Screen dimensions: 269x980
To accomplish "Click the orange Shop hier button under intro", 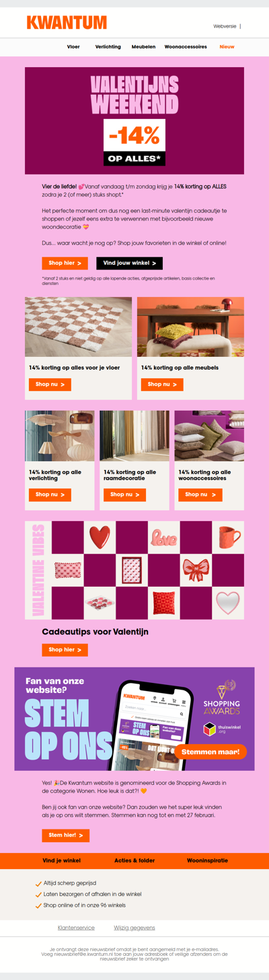I will click(x=65, y=263).
